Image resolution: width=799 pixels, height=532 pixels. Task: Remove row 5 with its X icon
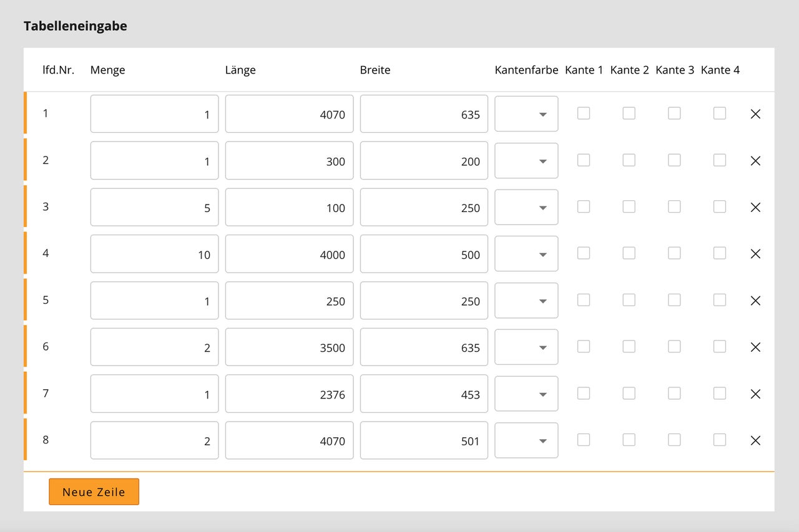tap(755, 301)
